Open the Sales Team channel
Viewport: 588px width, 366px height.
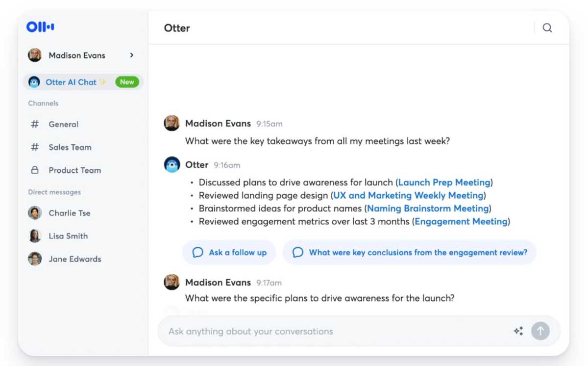[x=70, y=147]
